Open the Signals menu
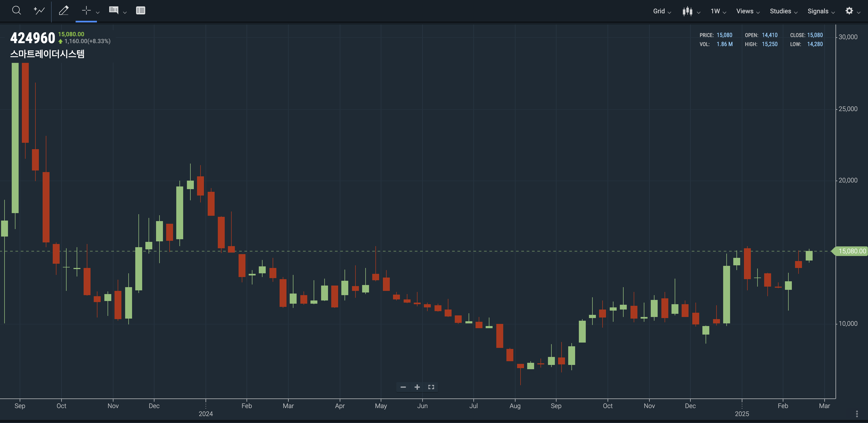Viewport: 868px width, 423px height. (821, 11)
